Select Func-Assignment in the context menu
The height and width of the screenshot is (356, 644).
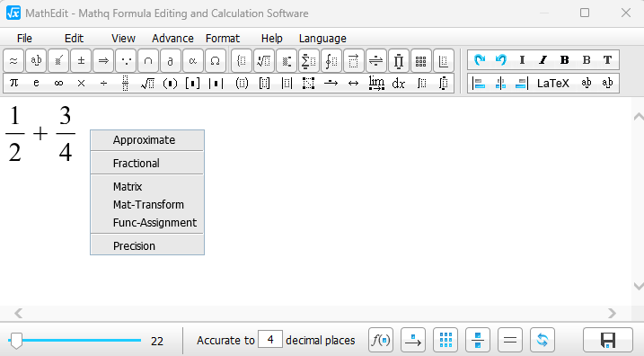[x=147, y=223]
